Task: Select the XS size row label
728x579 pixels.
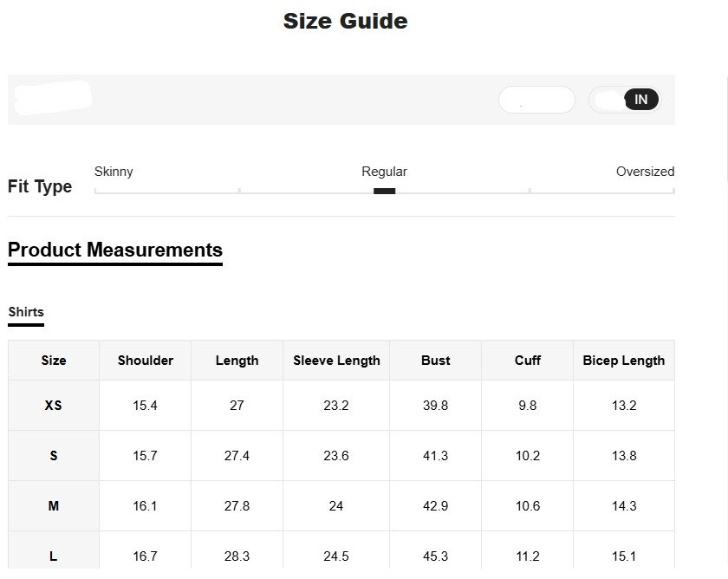Action: [54, 405]
